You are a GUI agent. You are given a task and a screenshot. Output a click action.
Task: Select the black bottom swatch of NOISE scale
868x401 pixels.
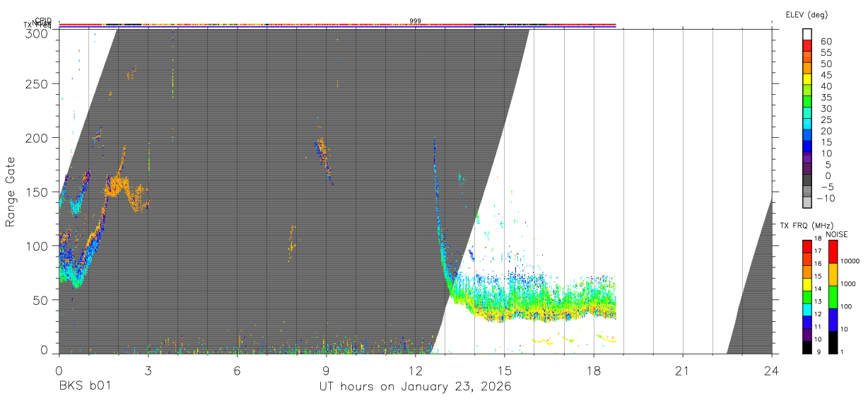click(833, 342)
